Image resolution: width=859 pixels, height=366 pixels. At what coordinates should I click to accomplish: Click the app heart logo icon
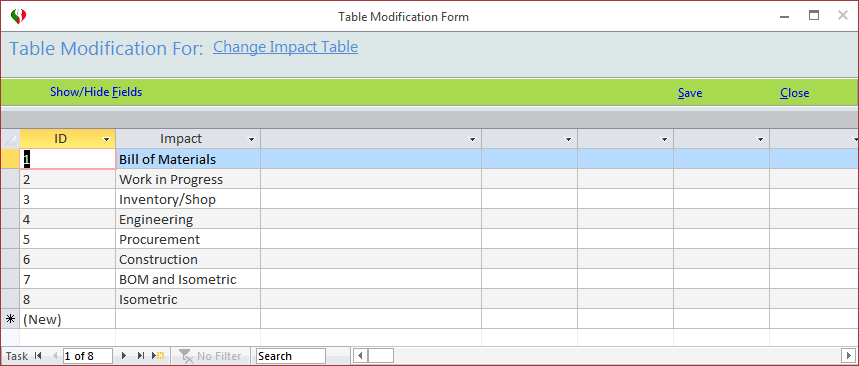pyautogui.click(x=19, y=16)
